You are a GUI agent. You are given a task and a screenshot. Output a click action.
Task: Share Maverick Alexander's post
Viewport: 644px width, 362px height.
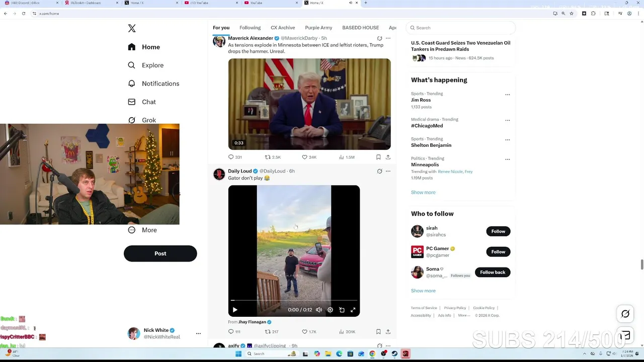(x=388, y=157)
